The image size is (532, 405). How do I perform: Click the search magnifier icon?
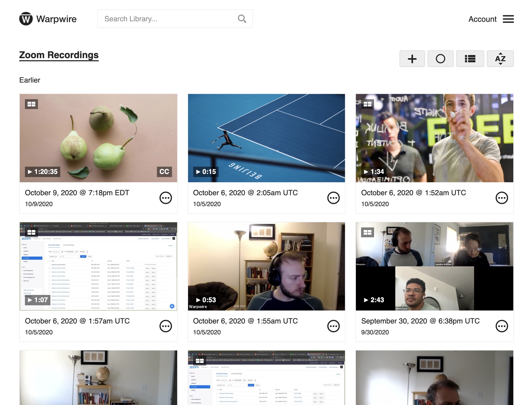pos(242,18)
